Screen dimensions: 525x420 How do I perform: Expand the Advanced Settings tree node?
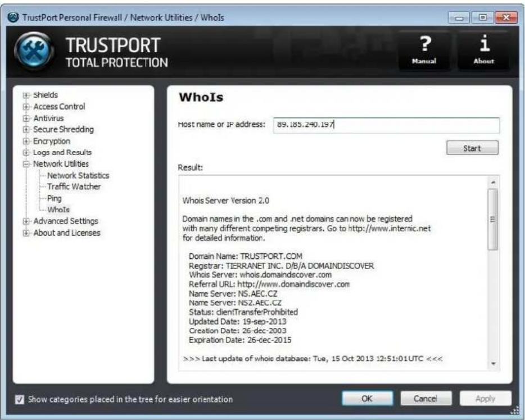[x=26, y=221]
